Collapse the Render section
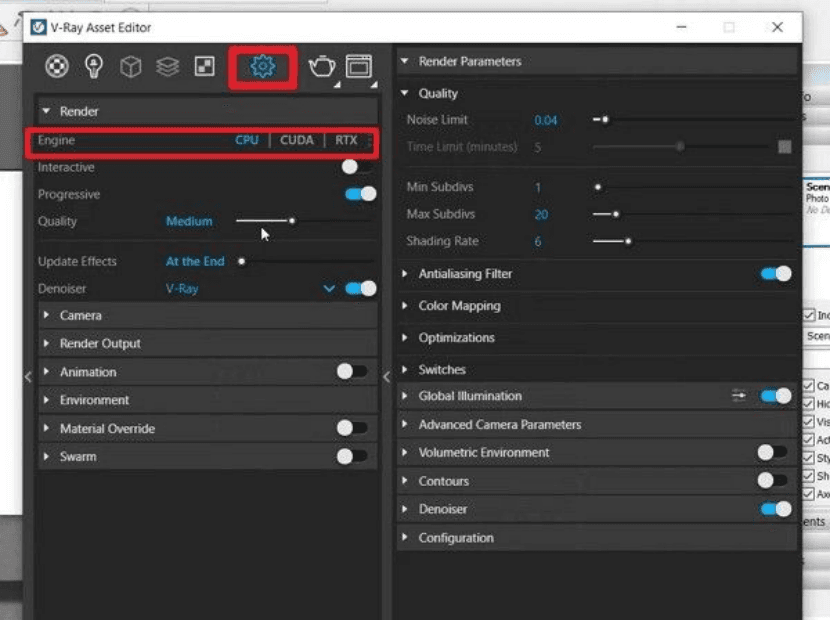The image size is (830, 620). pos(46,111)
